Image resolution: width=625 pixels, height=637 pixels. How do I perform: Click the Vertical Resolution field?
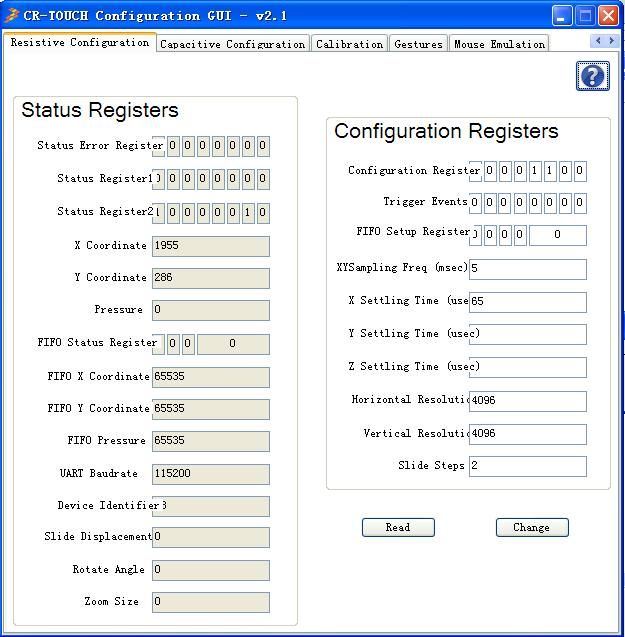527,434
